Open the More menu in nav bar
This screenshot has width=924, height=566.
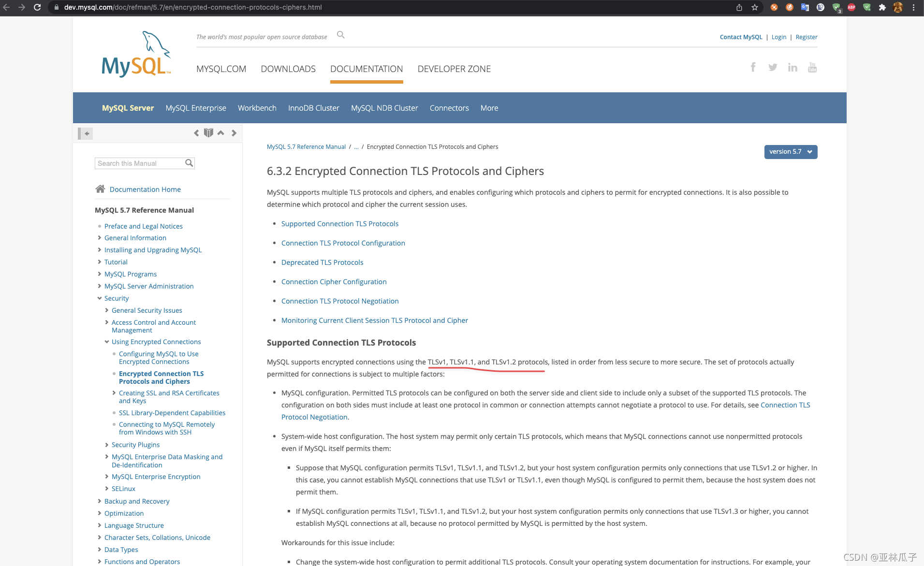[x=489, y=108]
